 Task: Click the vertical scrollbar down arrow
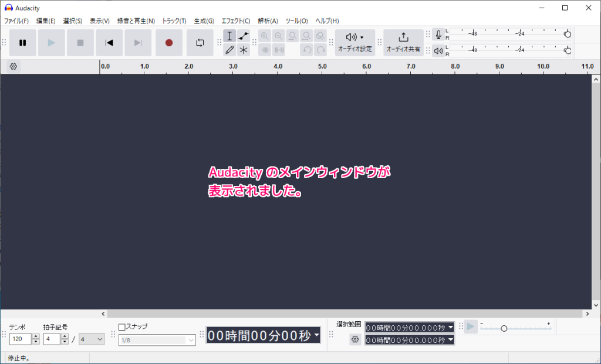[596, 305]
